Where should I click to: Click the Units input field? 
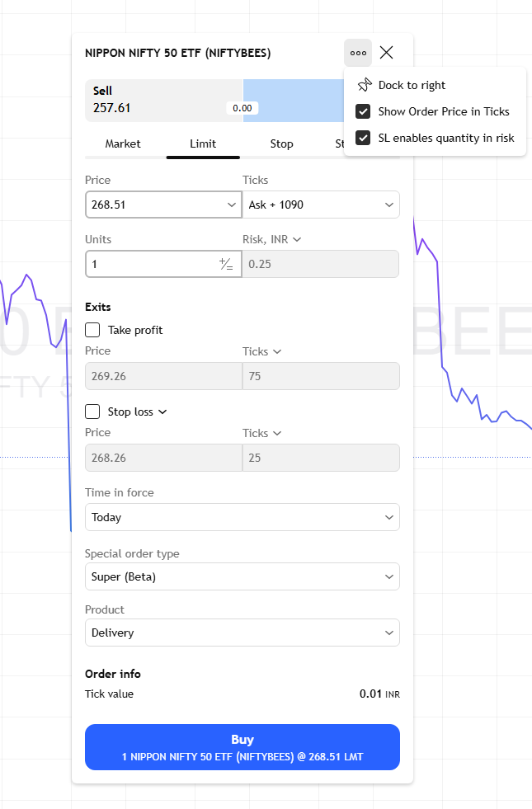(x=148, y=264)
